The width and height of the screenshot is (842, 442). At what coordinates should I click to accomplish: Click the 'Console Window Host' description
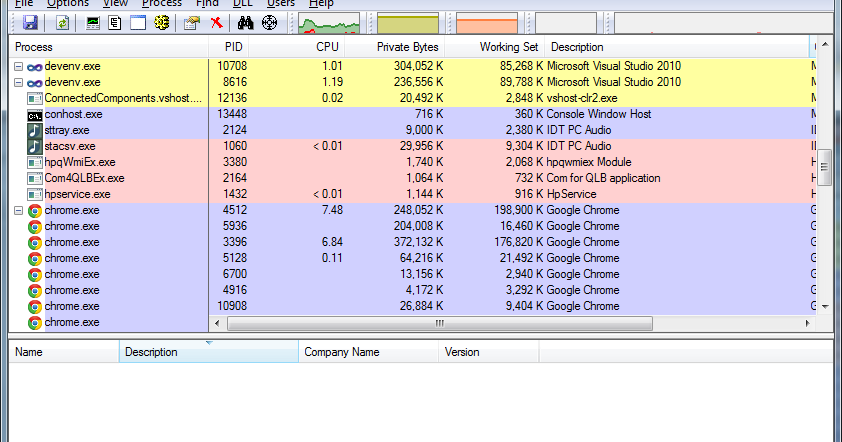click(x=599, y=114)
